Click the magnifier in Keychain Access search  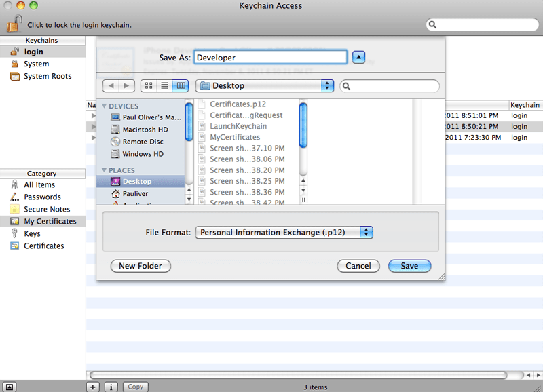click(x=432, y=24)
